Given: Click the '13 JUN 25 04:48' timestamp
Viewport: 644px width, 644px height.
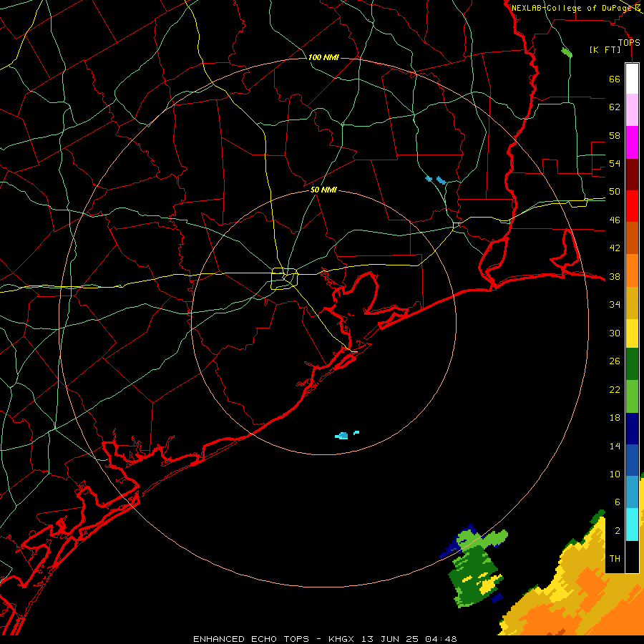Looking at the screenshot, I should pyautogui.click(x=409, y=639).
